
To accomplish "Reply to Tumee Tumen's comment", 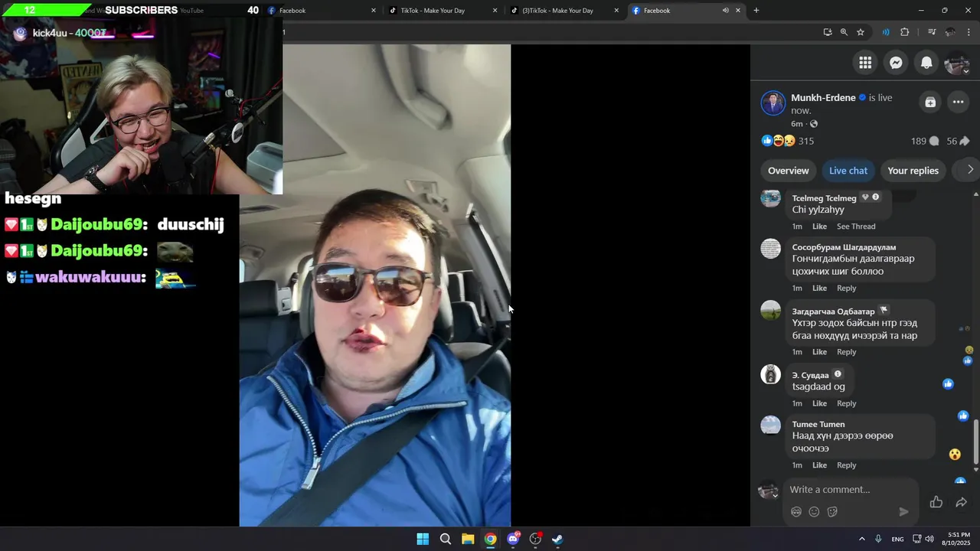I will (846, 465).
